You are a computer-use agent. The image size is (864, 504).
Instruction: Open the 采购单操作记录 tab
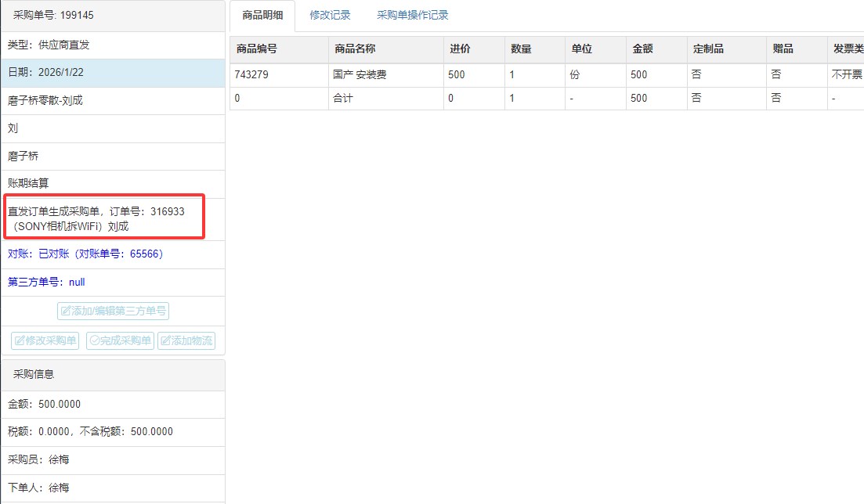[412, 15]
